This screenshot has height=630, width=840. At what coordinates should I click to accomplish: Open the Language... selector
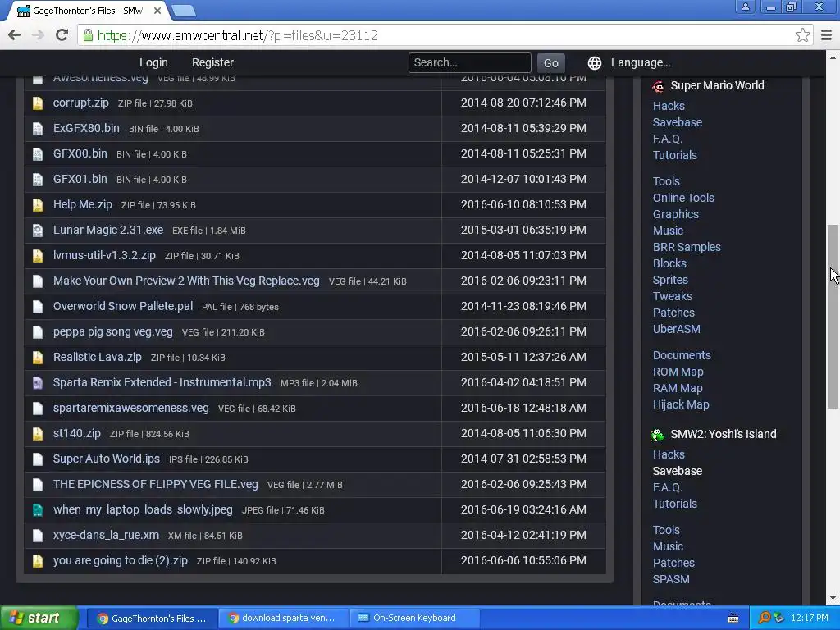tap(641, 62)
